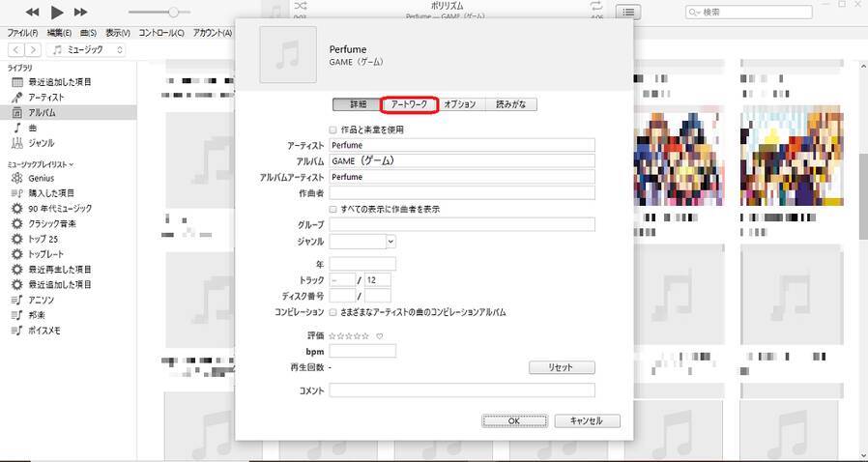Select 最近追加した項目 under ライブラリ

tap(60, 82)
